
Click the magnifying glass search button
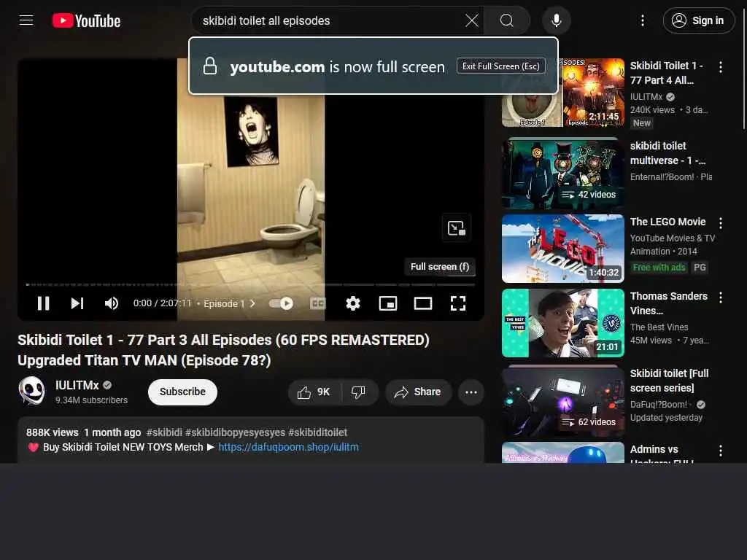pyautogui.click(x=507, y=20)
